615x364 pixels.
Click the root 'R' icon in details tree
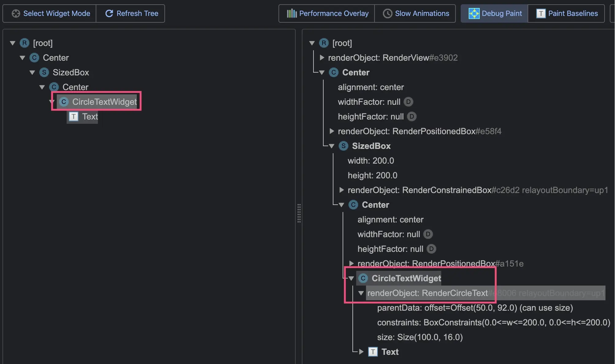coord(324,43)
